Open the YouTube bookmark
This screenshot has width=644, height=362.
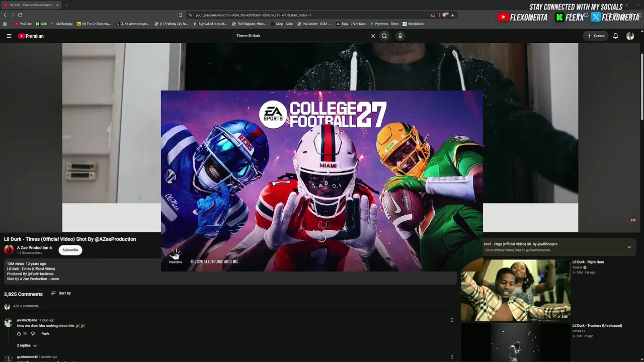[x=23, y=24]
